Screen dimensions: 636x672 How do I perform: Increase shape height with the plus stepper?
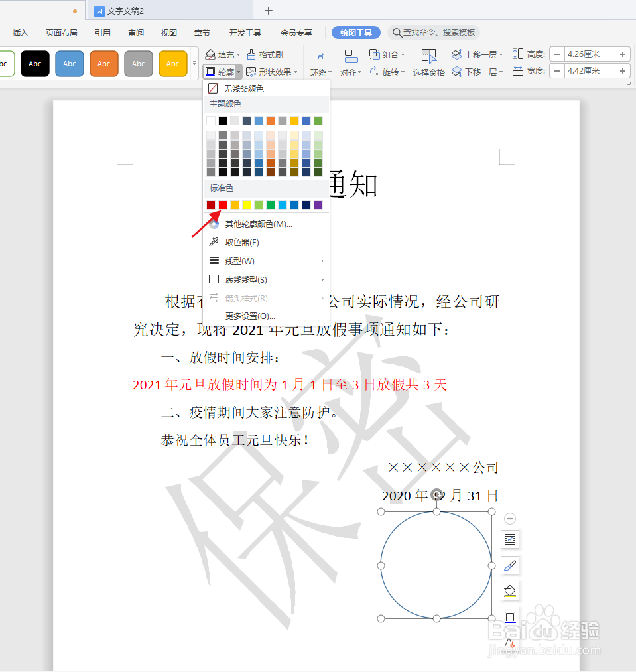tap(623, 54)
